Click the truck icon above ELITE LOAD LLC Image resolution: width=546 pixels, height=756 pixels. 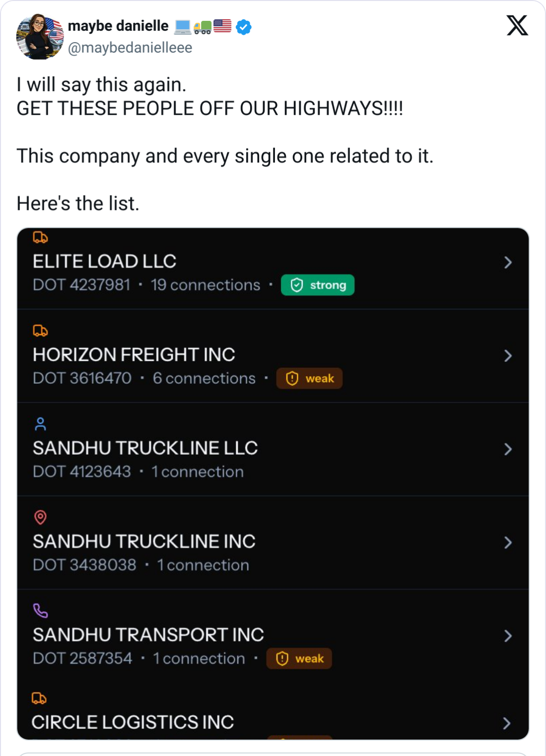point(40,238)
